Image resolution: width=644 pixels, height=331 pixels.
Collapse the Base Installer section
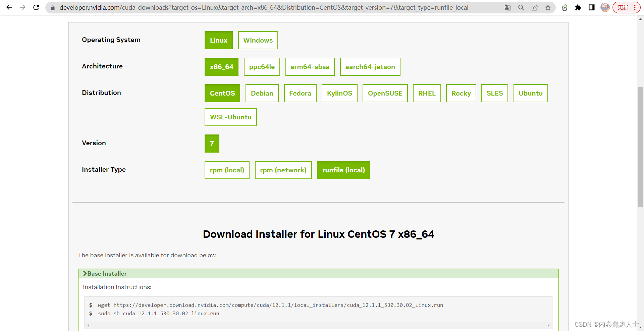point(318,273)
